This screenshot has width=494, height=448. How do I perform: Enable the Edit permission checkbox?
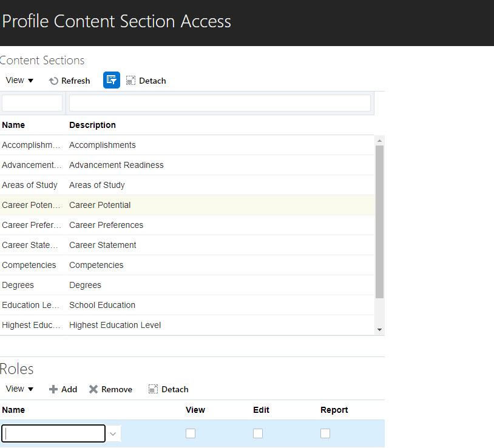click(x=257, y=433)
